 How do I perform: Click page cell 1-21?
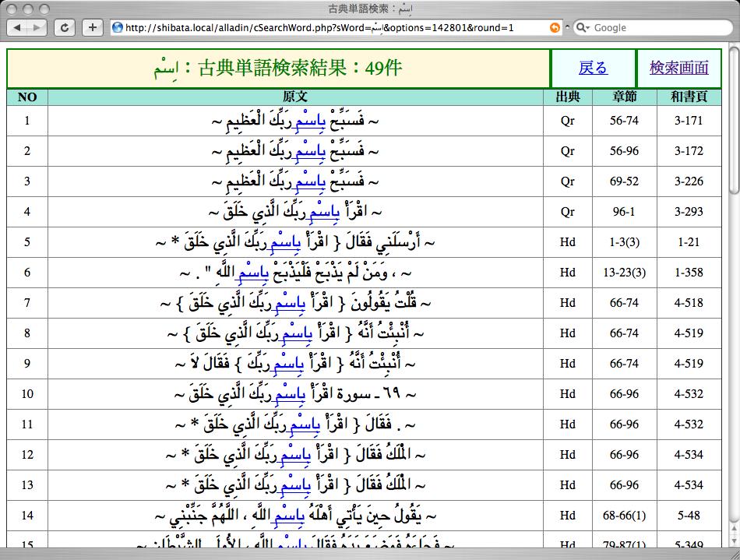click(689, 242)
